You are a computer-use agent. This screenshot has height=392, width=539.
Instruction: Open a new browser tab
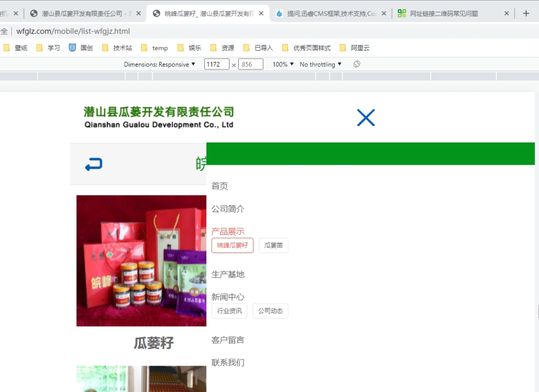pyautogui.click(x=526, y=13)
